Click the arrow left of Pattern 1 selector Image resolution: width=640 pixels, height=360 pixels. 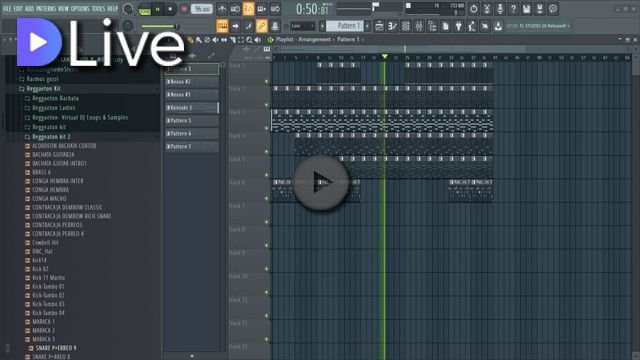point(322,26)
